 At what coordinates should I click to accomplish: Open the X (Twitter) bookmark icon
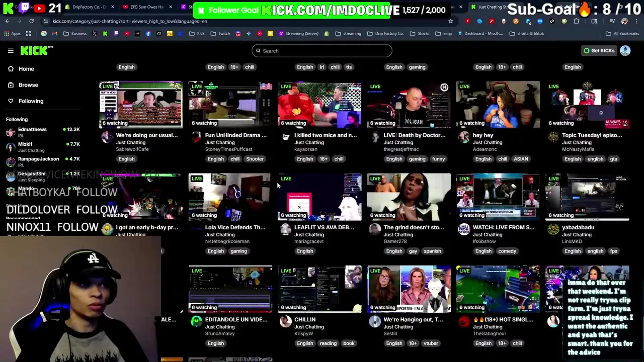pyautogui.click(x=94, y=34)
